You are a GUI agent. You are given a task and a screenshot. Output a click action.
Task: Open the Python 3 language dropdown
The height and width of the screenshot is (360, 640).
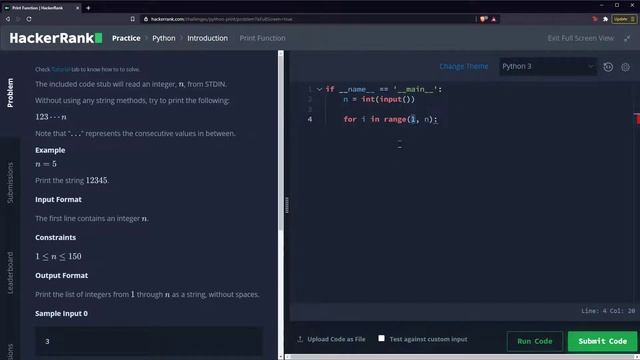(x=548, y=67)
